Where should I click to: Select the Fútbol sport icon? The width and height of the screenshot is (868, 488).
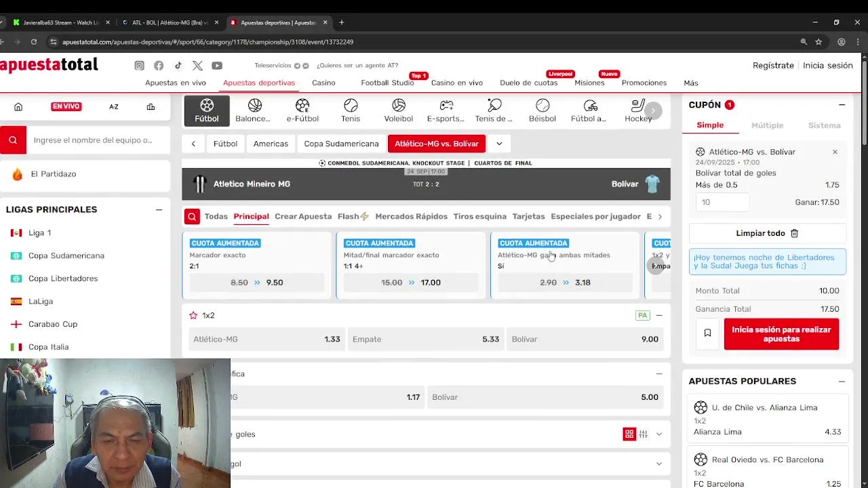pos(207,110)
